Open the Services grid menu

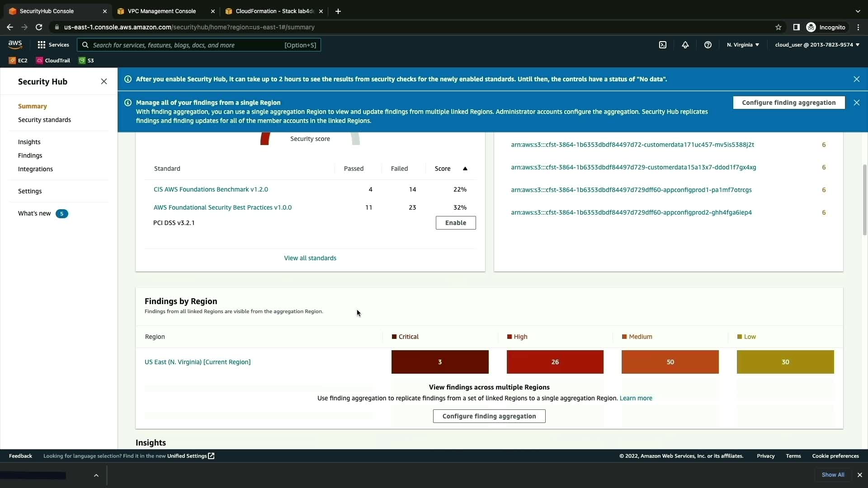(53, 45)
